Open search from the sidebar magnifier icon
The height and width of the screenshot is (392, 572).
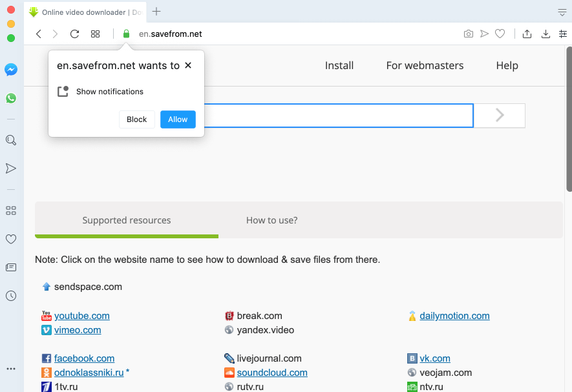[x=11, y=140]
